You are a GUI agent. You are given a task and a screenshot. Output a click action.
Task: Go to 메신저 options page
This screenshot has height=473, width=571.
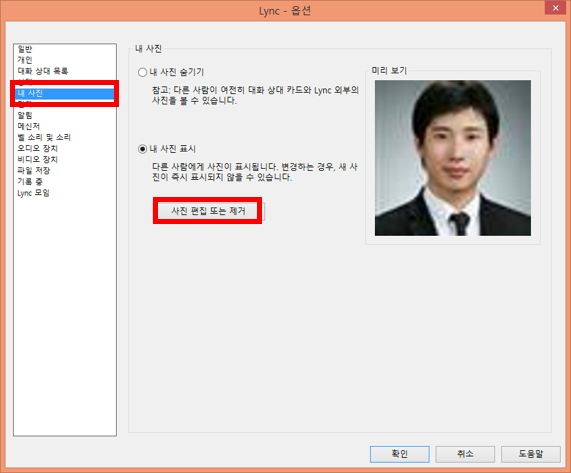(x=28, y=126)
